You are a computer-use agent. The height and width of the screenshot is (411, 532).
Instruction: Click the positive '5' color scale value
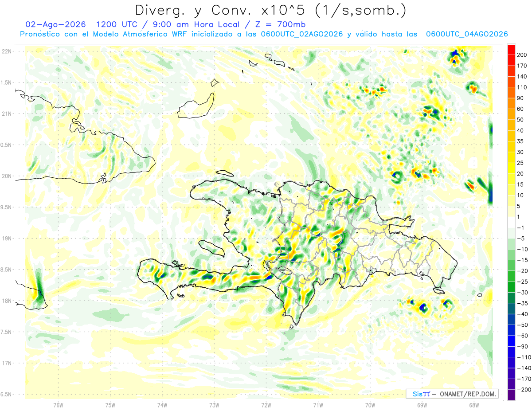(x=519, y=206)
